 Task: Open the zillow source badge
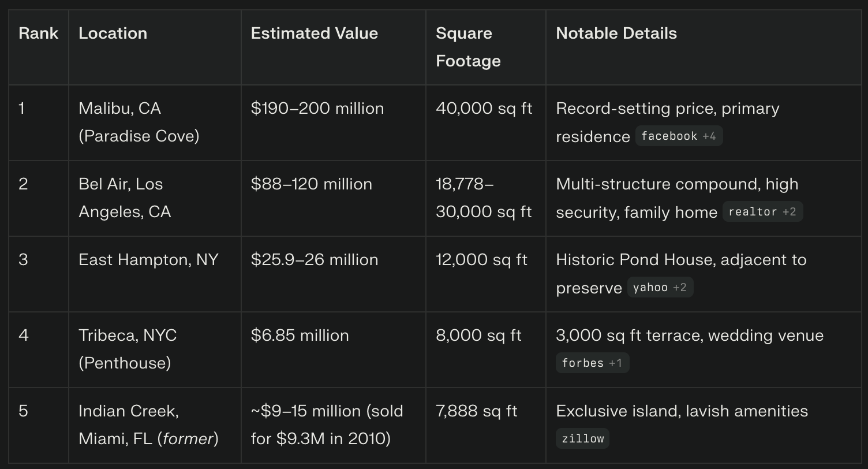(582, 439)
